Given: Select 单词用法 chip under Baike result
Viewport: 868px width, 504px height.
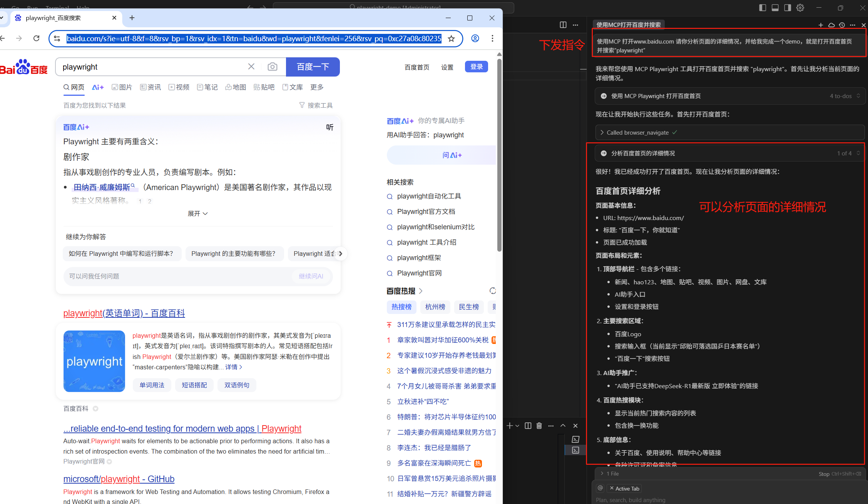Looking at the screenshot, I should coord(152,385).
